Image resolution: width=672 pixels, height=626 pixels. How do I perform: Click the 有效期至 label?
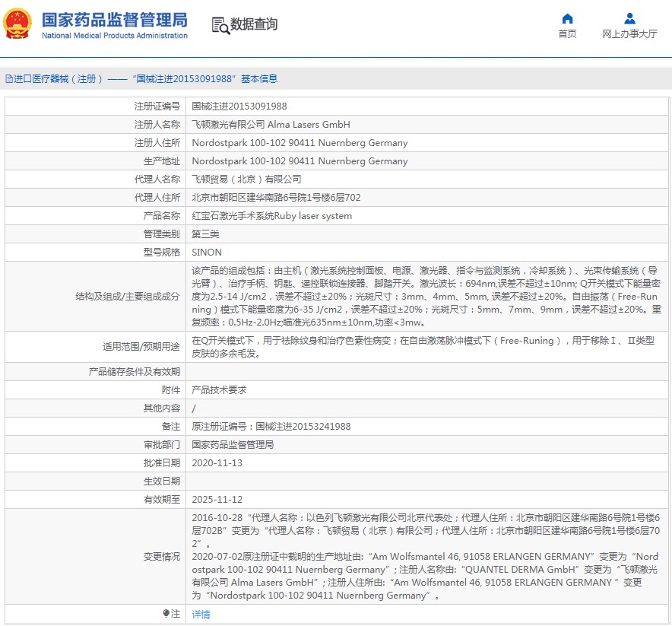(x=162, y=500)
